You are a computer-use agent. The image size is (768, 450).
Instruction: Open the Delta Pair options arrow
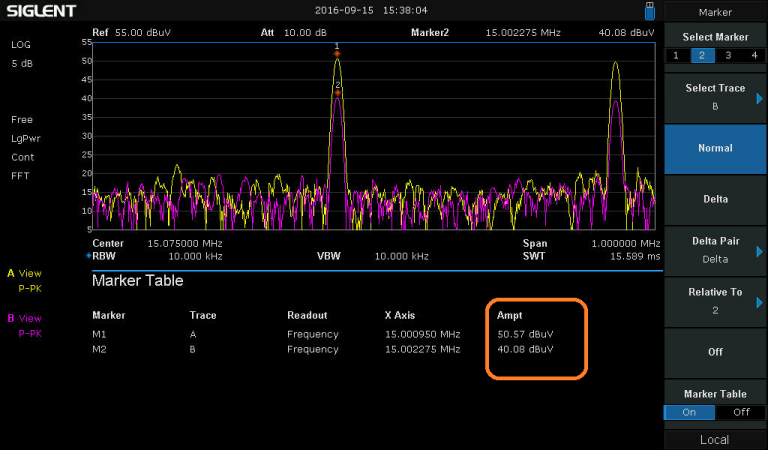(x=759, y=251)
